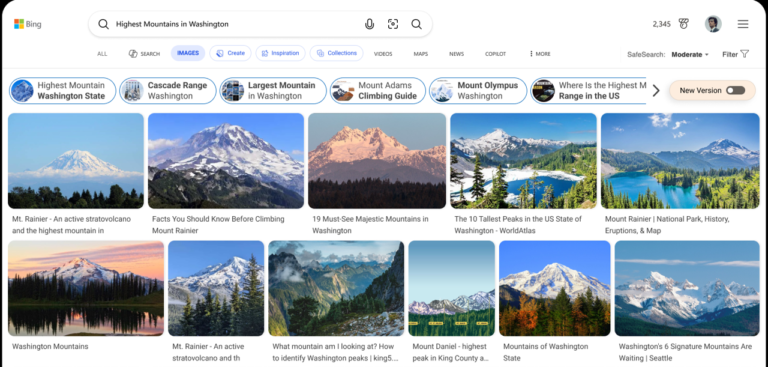Open the COPILOT tab
768x367 pixels.
495,54
